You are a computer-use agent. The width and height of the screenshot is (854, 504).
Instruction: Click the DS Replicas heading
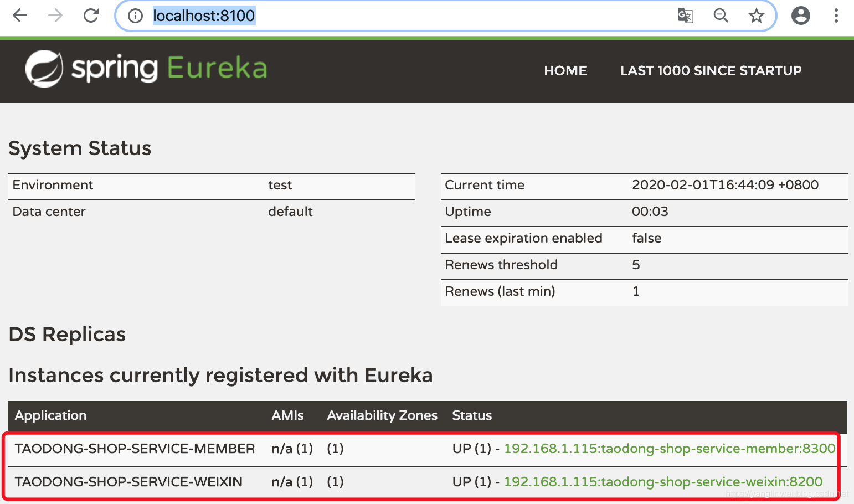click(67, 335)
